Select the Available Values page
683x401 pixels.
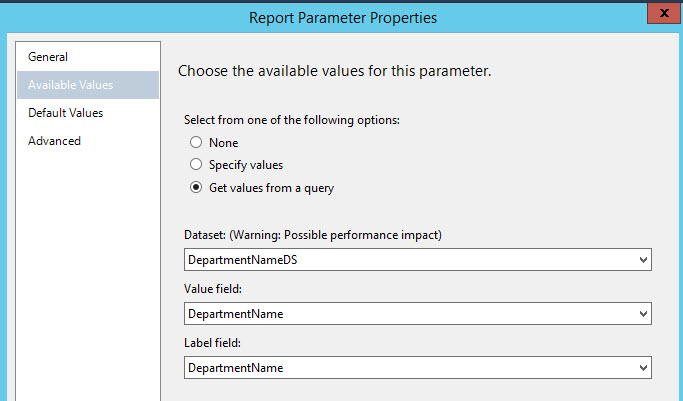70,85
